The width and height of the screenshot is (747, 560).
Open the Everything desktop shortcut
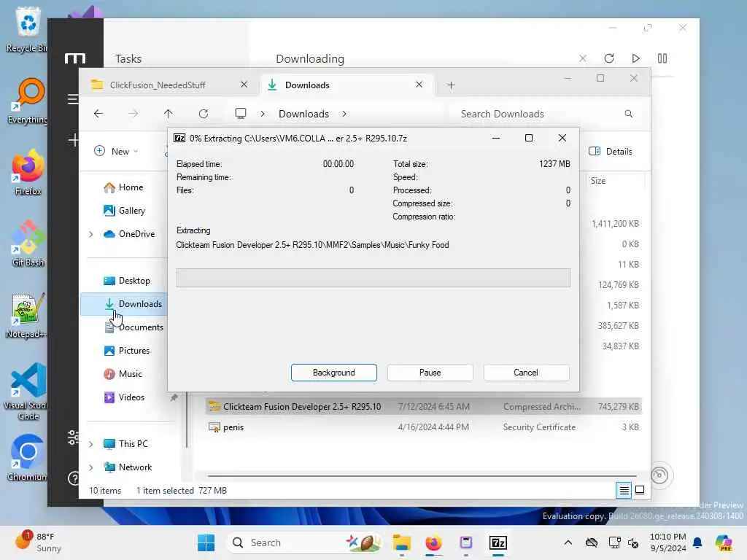click(x=28, y=101)
